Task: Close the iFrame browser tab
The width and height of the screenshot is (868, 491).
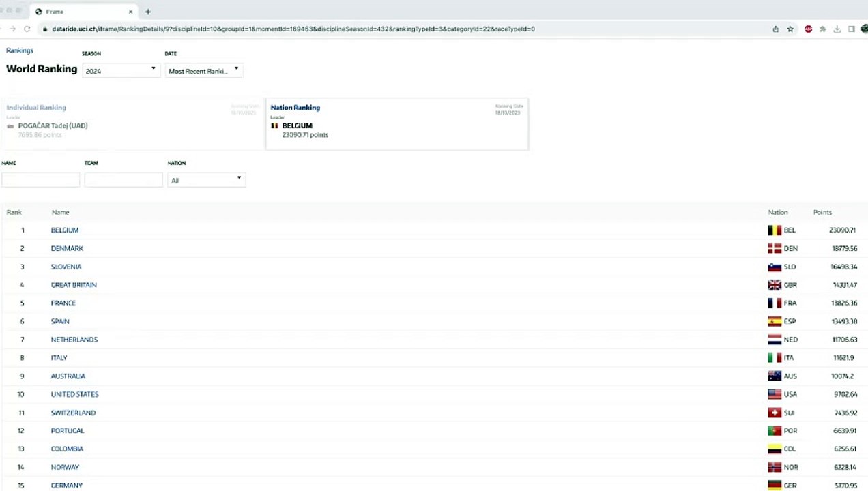Action: (130, 12)
